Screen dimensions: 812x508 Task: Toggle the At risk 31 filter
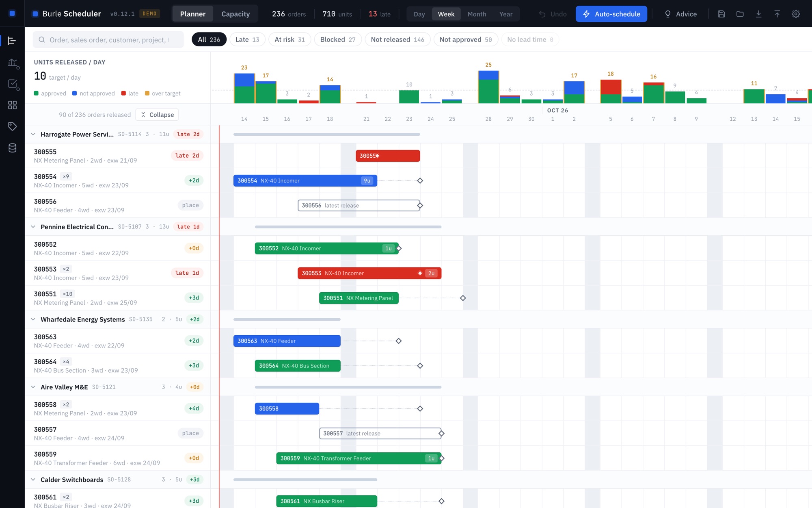point(289,39)
